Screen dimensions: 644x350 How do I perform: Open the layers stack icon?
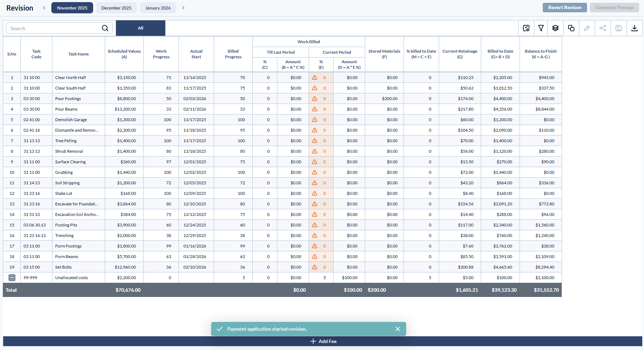[555, 28]
